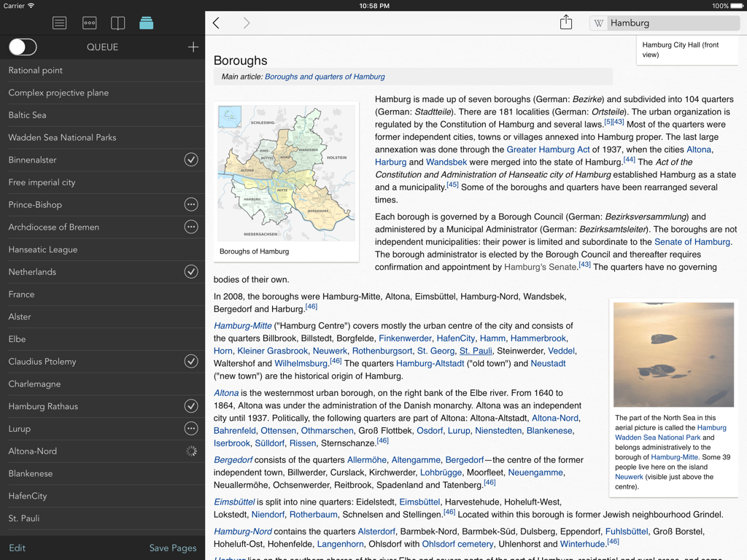Click the Wikipedia W icon in search bar
Image resolution: width=747 pixels, height=560 pixels.
pyautogui.click(x=598, y=23)
